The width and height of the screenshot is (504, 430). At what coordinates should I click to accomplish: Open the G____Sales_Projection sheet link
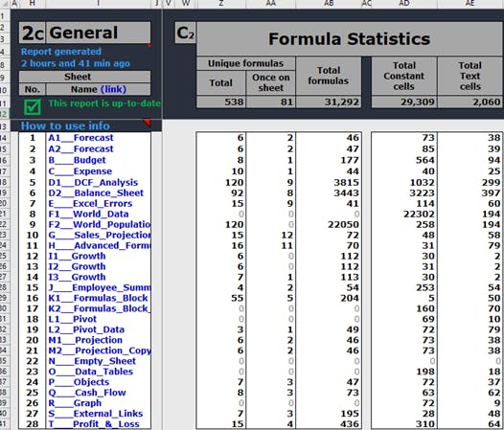coord(100,235)
